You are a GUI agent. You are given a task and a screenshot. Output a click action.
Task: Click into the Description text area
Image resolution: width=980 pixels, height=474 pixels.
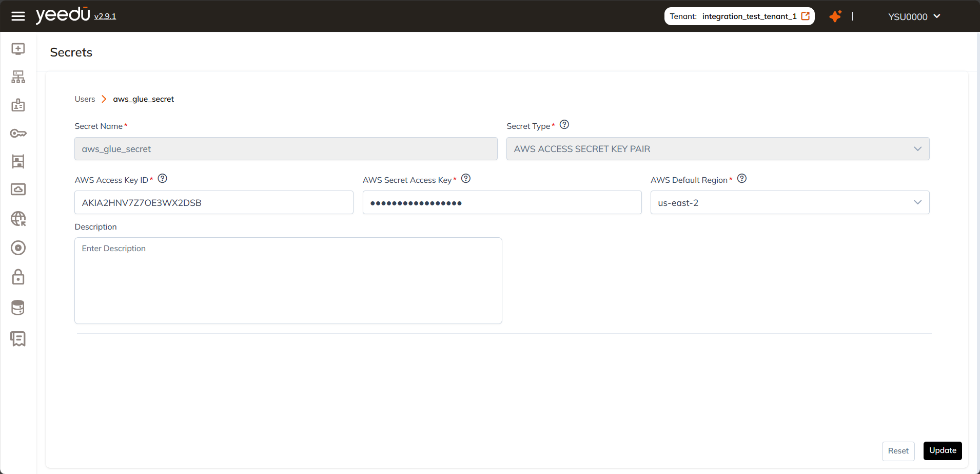point(288,280)
